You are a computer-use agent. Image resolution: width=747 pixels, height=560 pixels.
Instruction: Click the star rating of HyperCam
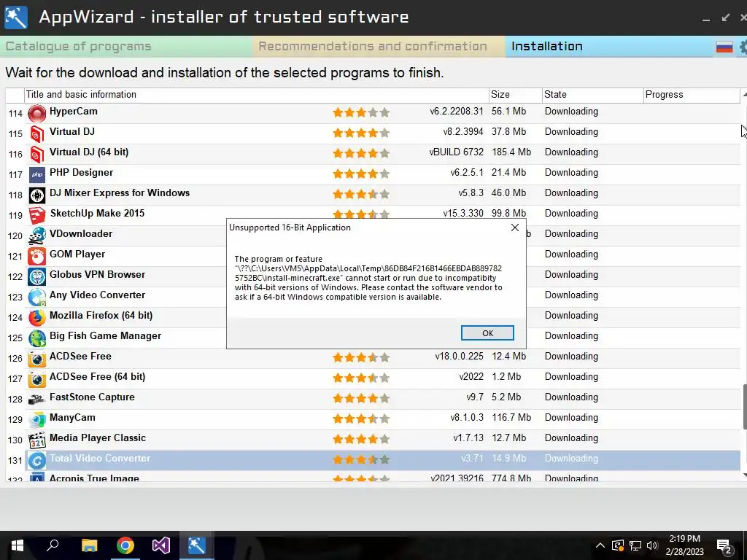(x=360, y=113)
